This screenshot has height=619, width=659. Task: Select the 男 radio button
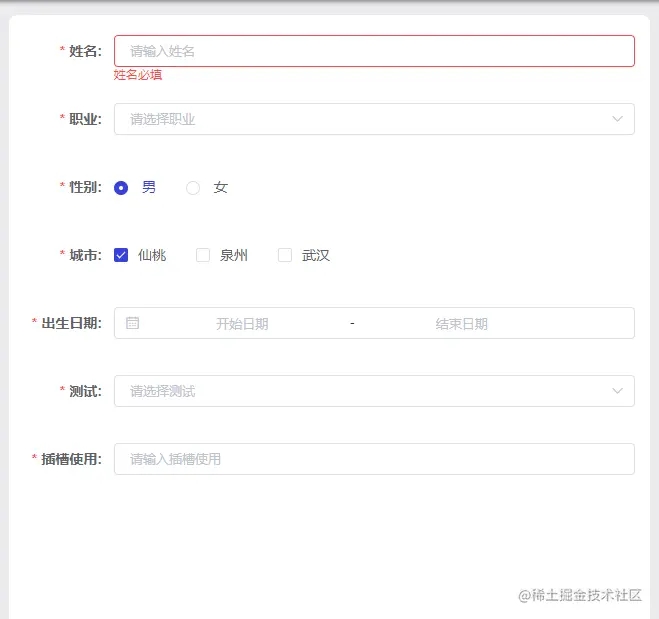tap(121, 188)
